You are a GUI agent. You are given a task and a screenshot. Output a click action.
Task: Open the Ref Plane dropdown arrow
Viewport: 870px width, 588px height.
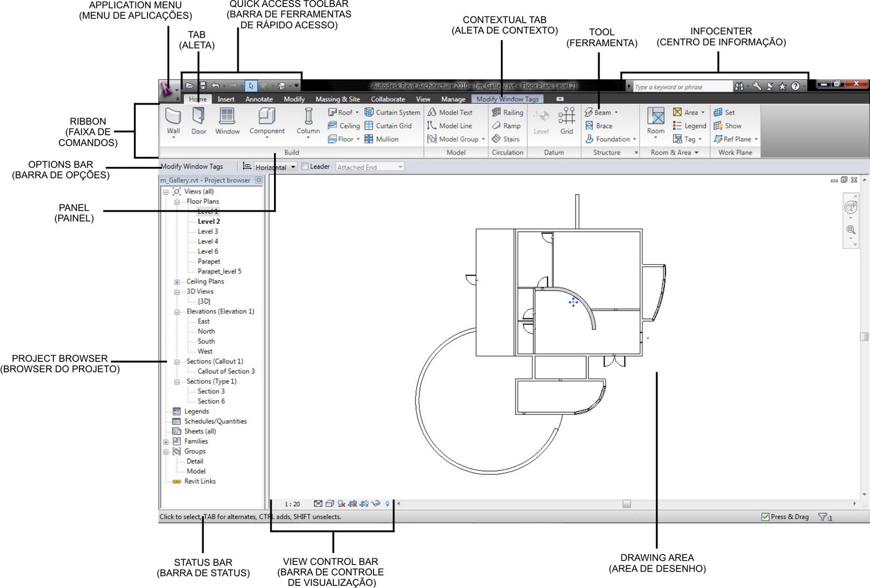click(x=756, y=139)
